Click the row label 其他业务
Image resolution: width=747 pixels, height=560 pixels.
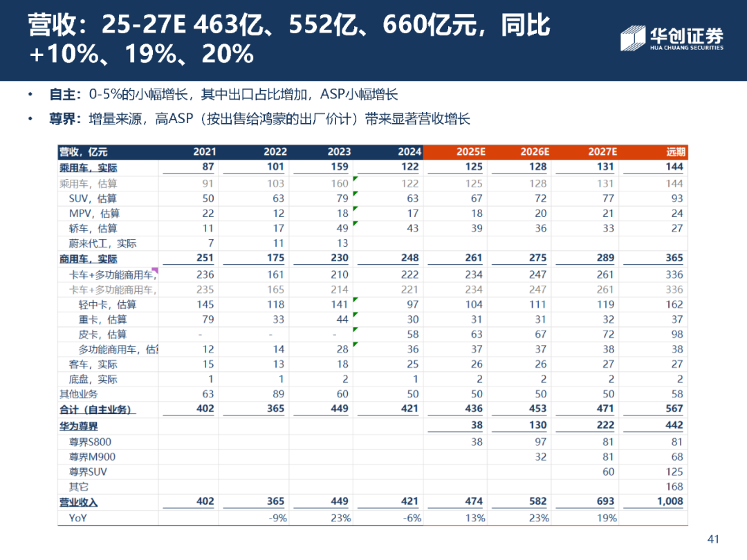pyautogui.click(x=78, y=394)
